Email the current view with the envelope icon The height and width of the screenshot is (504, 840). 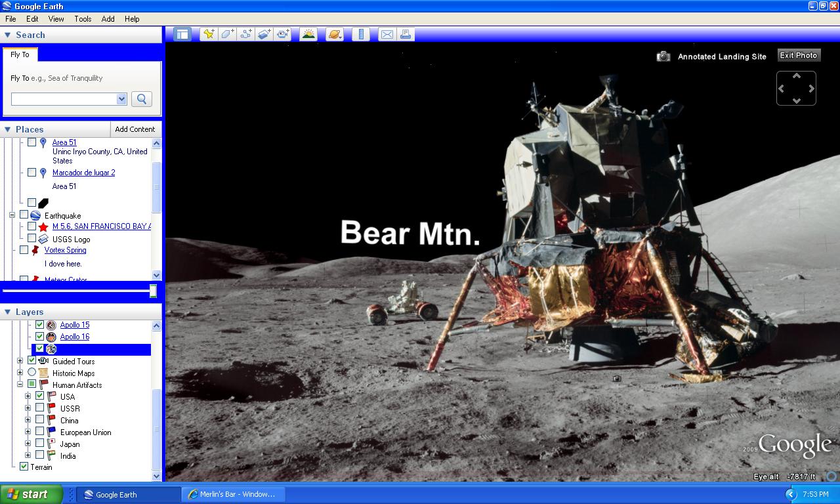tap(387, 34)
